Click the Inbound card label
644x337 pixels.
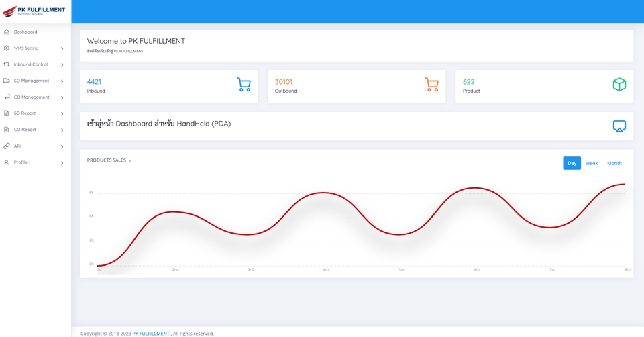pos(96,91)
